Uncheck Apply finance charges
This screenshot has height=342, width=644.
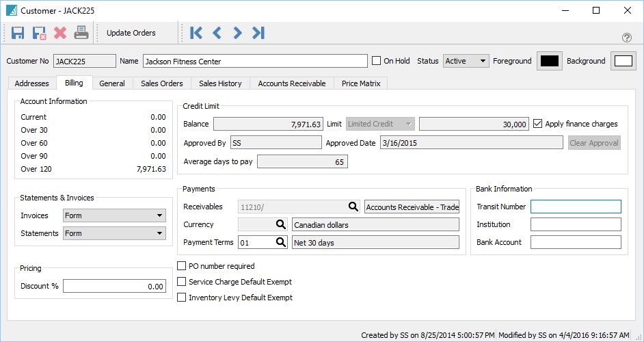[538, 124]
